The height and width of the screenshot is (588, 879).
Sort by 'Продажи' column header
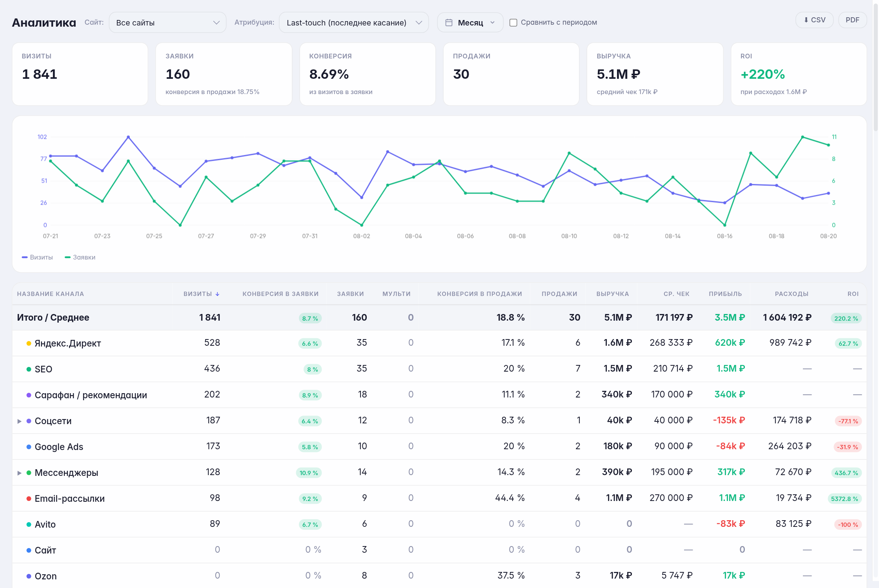click(559, 294)
